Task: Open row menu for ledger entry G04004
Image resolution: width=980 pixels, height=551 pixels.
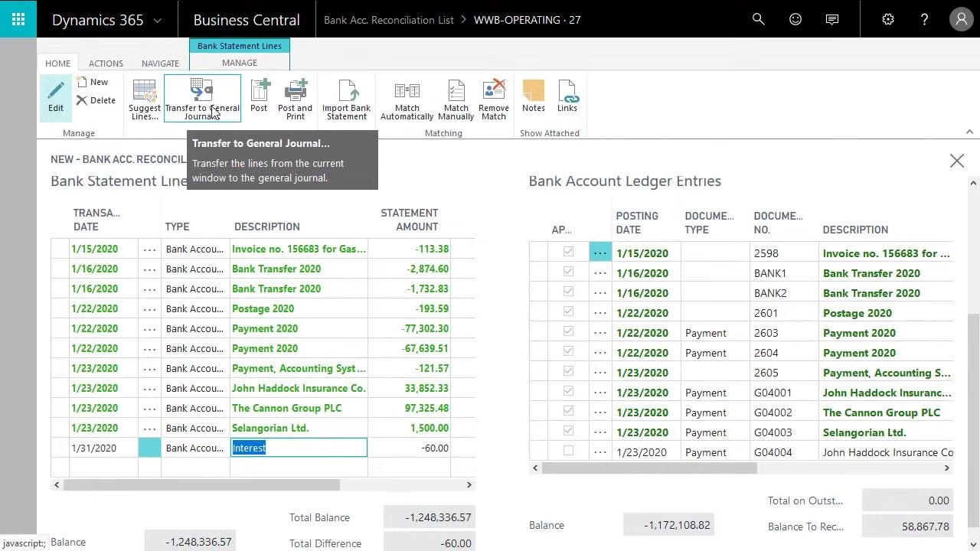Action: pyautogui.click(x=600, y=452)
